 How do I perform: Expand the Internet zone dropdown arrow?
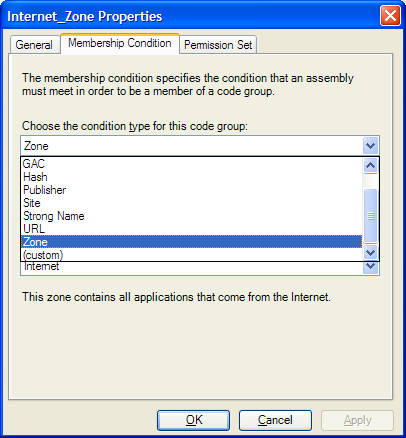(370, 266)
